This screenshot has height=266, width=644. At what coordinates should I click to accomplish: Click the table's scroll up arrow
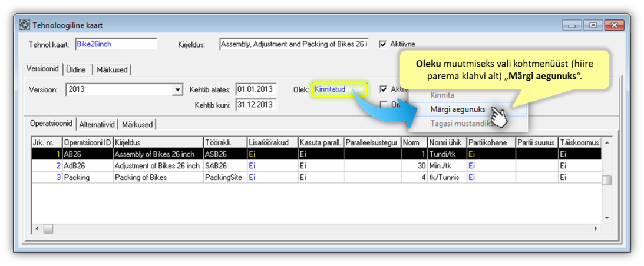tap(606, 142)
